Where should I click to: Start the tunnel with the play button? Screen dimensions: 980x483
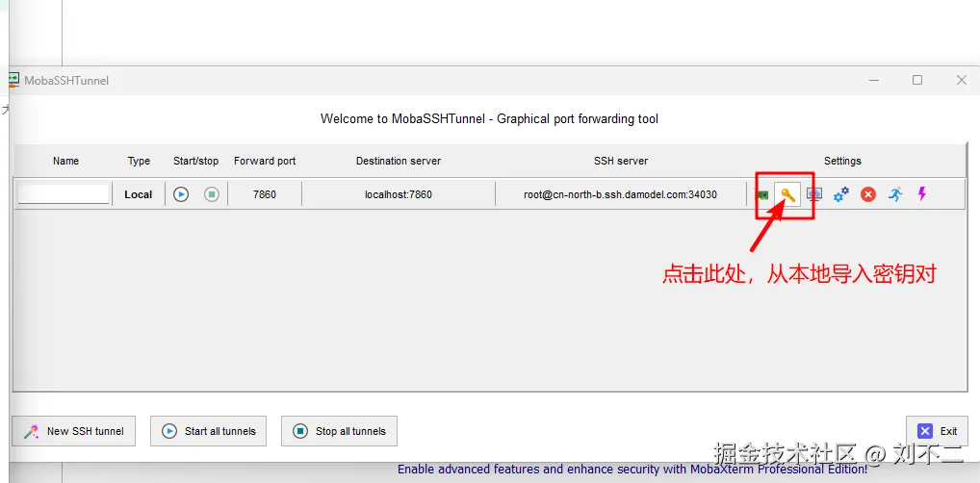[181, 194]
